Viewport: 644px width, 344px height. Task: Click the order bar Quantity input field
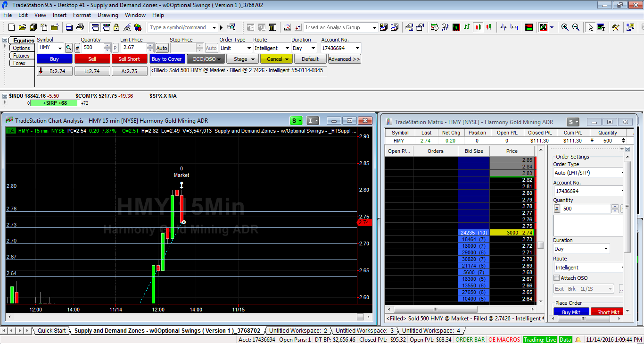pos(93,48)
